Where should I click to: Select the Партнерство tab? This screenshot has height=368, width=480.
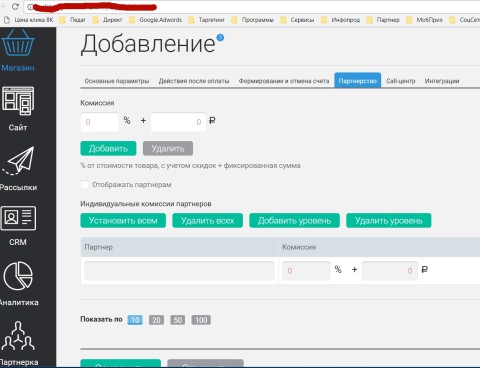(358, 81)
